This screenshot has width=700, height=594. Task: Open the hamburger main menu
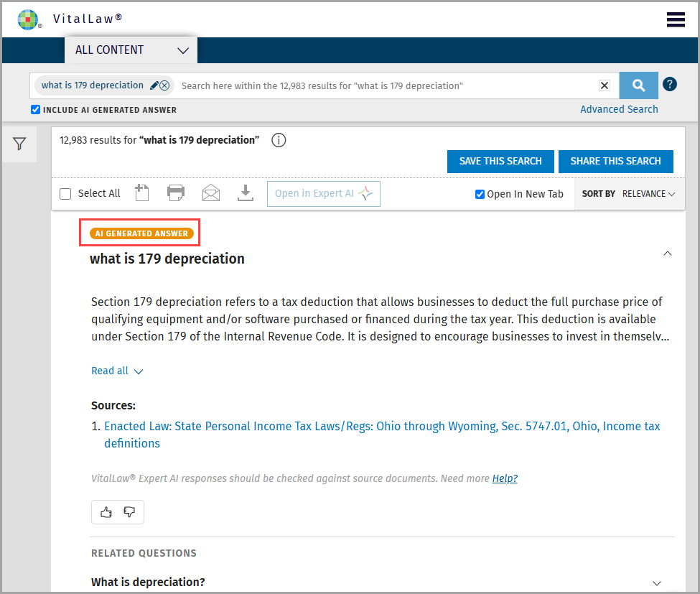click(x=676, y=19)
